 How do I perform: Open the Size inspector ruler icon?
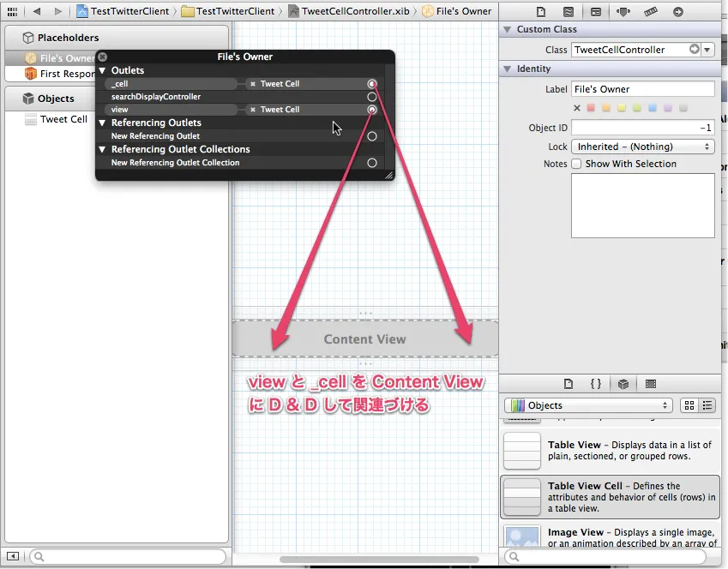tap(651, 12)
